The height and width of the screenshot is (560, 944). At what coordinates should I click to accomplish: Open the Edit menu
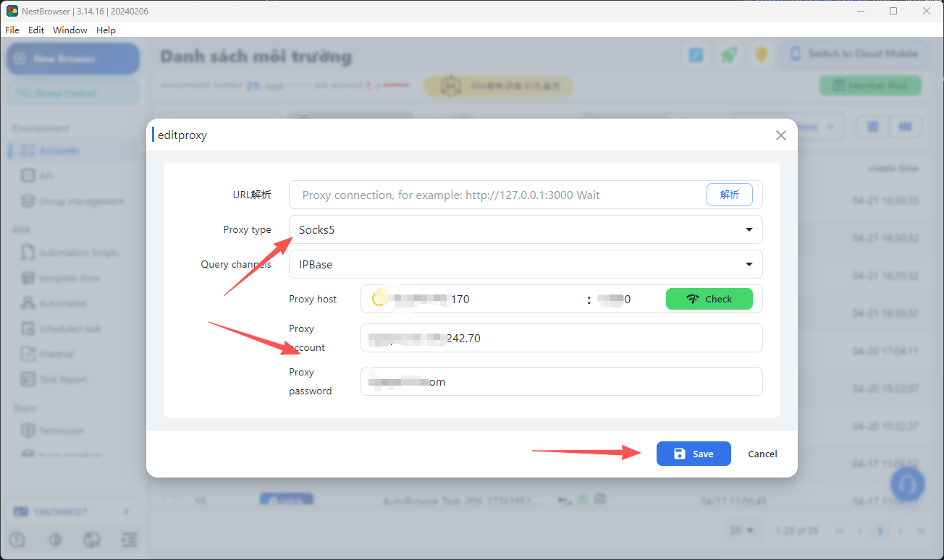[x=35, y=30]
